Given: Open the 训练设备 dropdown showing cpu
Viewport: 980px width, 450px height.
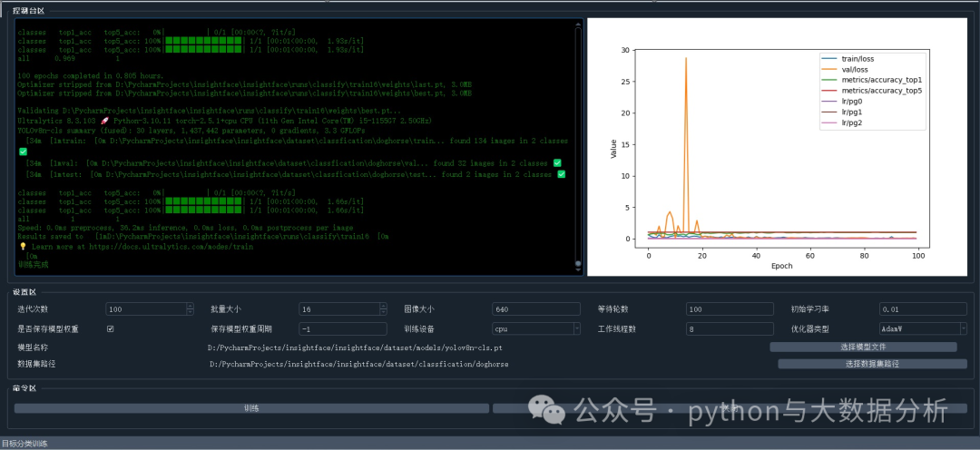Looking at the screenshot, I should 536,328.
